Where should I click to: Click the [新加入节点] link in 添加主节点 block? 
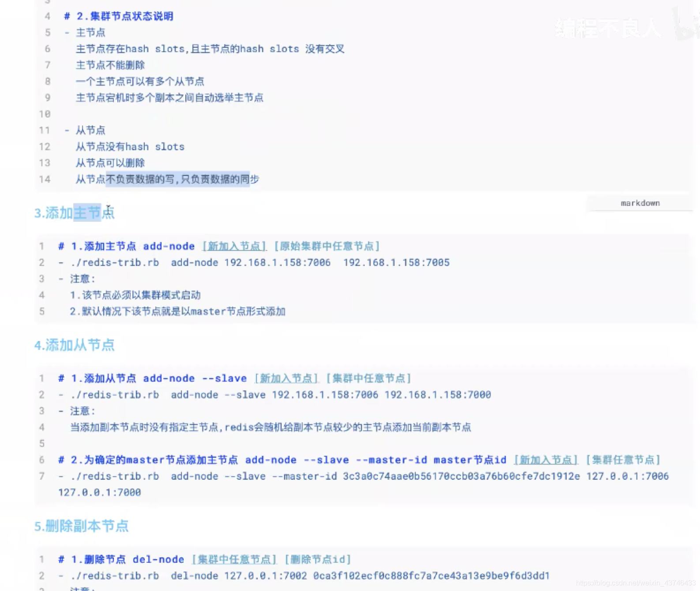pos(234,246)
